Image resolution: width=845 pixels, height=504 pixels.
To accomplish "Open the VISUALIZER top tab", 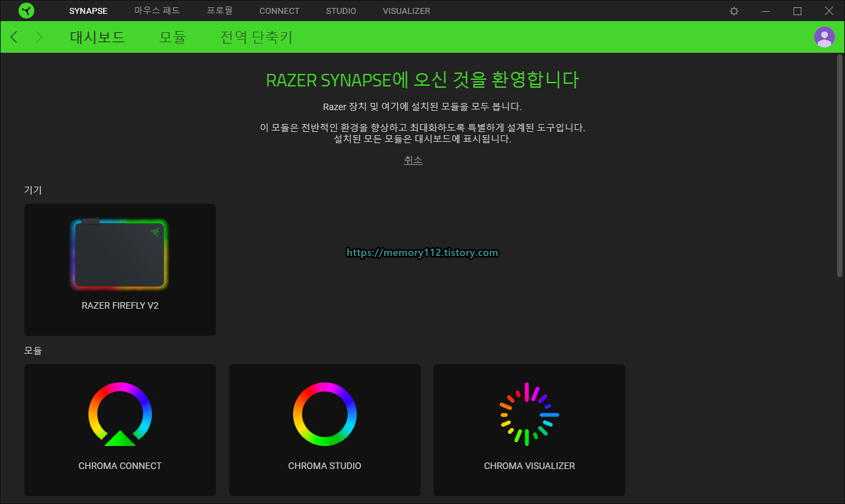I will point(407,11).
